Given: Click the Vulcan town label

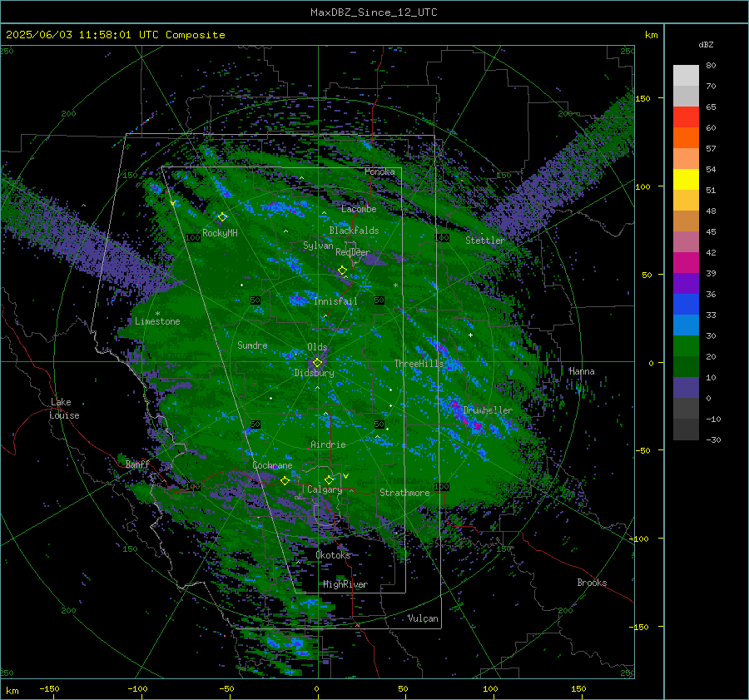Looking at the screenshot, I should 423,618.
